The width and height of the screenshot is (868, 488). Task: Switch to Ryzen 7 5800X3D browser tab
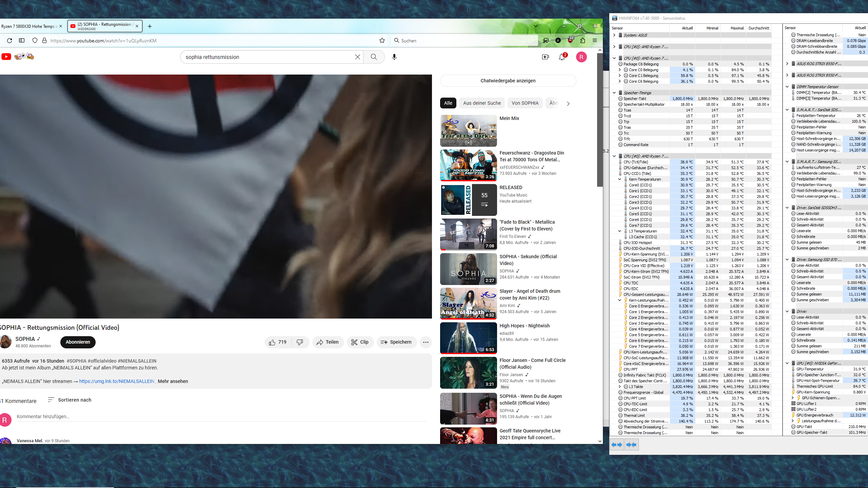29,26
